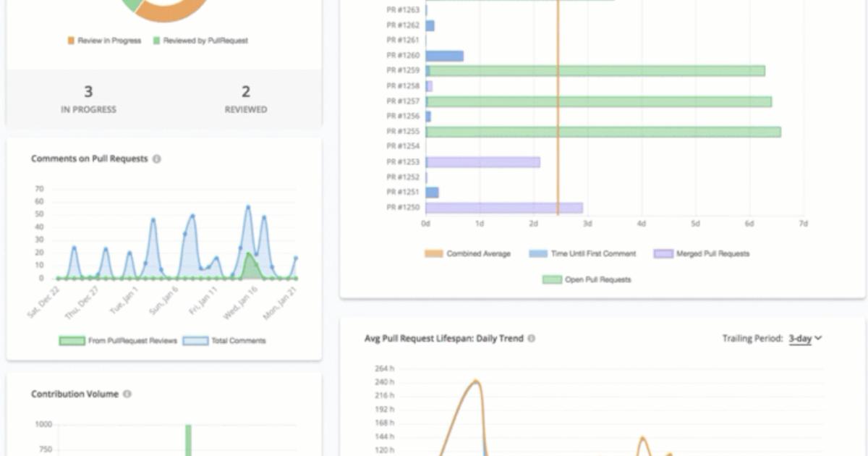Click the tall green bar in Contribution Volume

click(x=188, y=440)
